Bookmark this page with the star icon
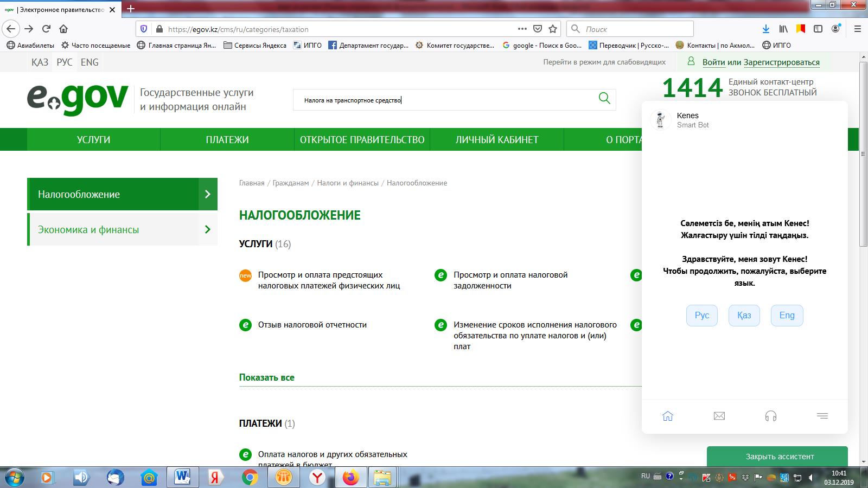 point(553,29)
